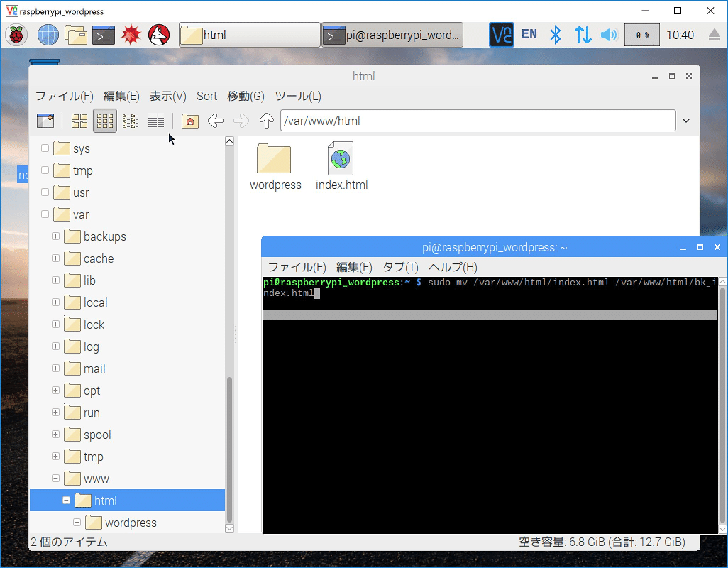The width and height of the screenshot is (728, 568).
Task: Click the tree pane scroll down arrow
Action: coord(229,528)
